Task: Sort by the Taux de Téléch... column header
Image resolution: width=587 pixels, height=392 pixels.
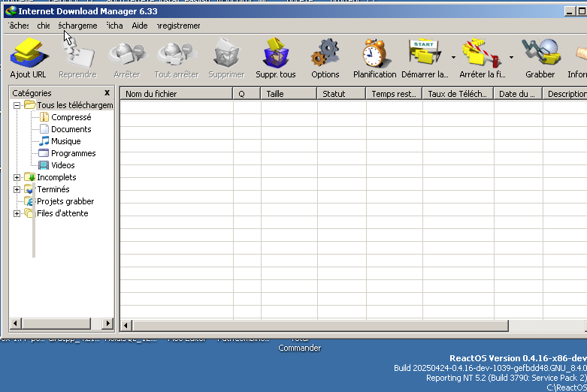Action: click(x=458, y=94)
